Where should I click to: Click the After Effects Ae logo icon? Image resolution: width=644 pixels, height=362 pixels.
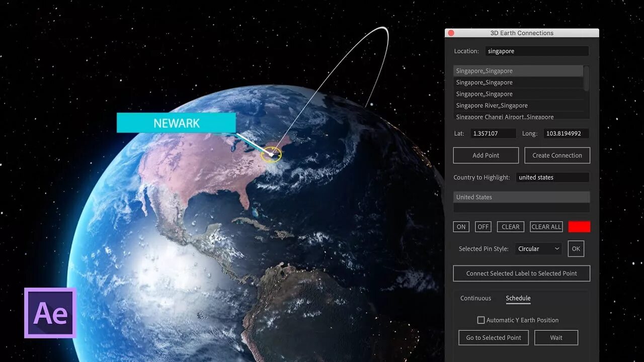tap(50, 313)
